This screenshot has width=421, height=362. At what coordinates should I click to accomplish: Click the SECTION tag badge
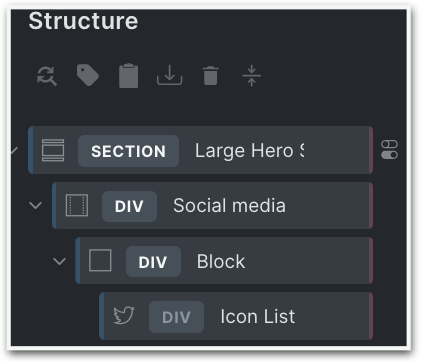point(128,151)
